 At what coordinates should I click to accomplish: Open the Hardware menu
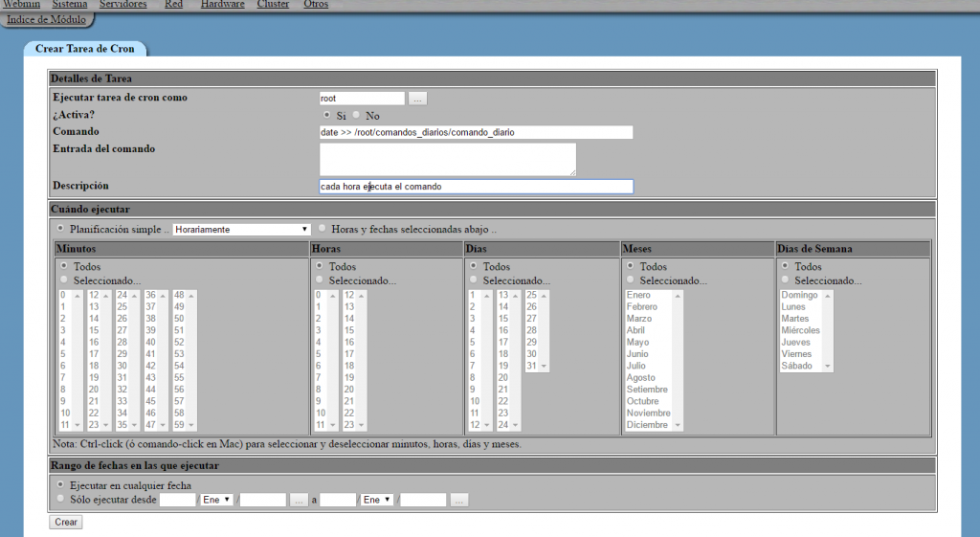click(222, 5)
